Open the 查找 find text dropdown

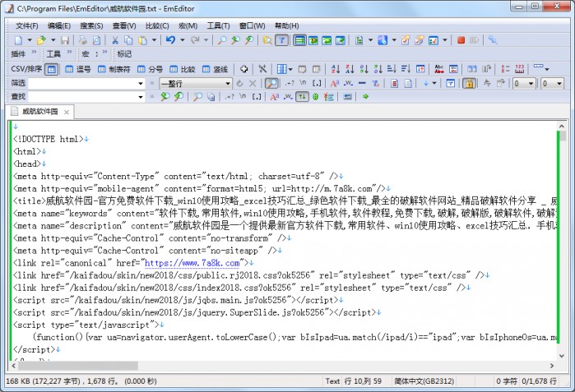click(x=141, y=97)
